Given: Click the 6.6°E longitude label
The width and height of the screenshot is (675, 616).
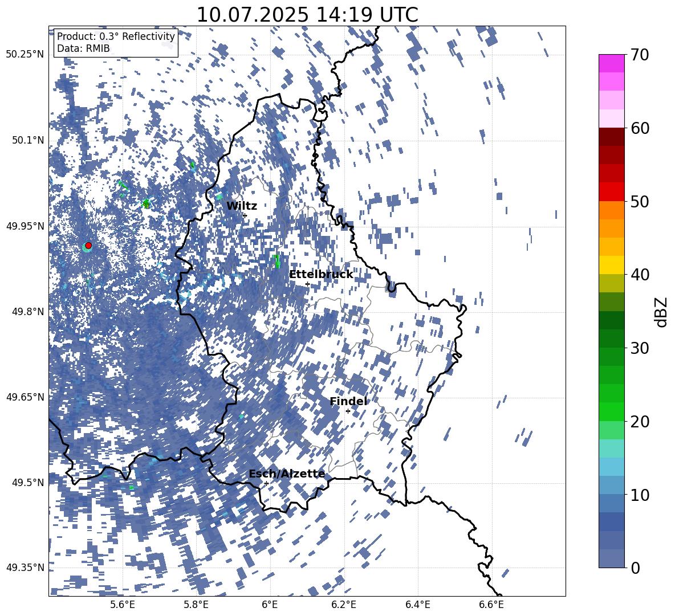Looking at the screenshot, I should coord(491,605).
